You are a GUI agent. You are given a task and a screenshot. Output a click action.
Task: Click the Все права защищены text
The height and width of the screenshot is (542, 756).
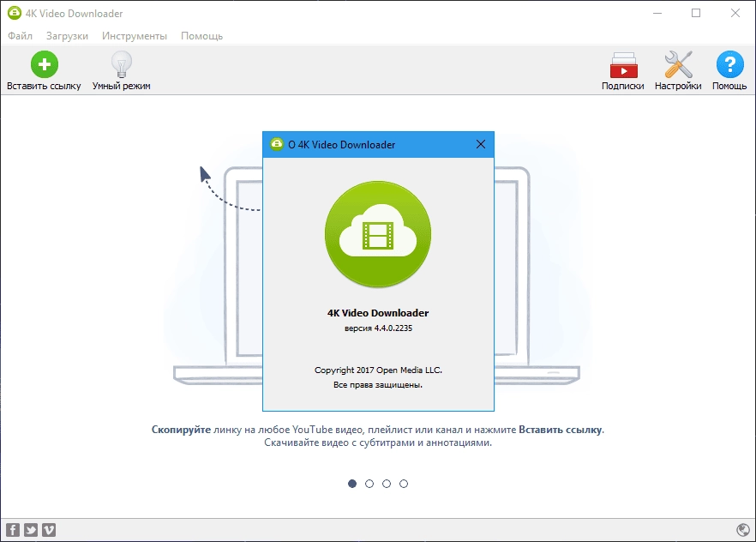click(378, 385)
